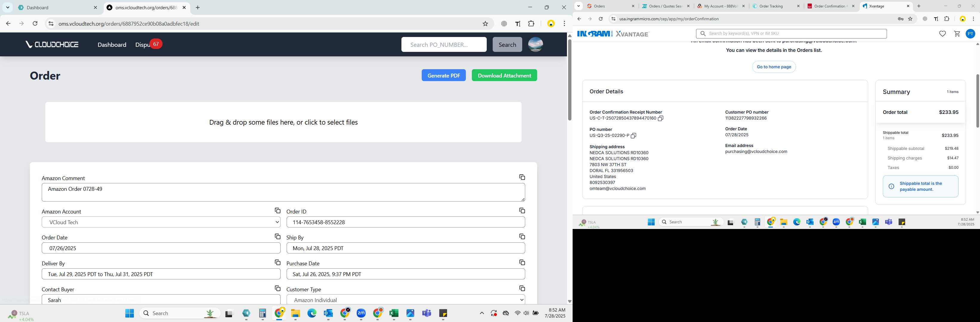Image resolution: width=980 pixels, height=322 pixels.
Task: Copy the Order ID field value
Action: coord(522,210)
